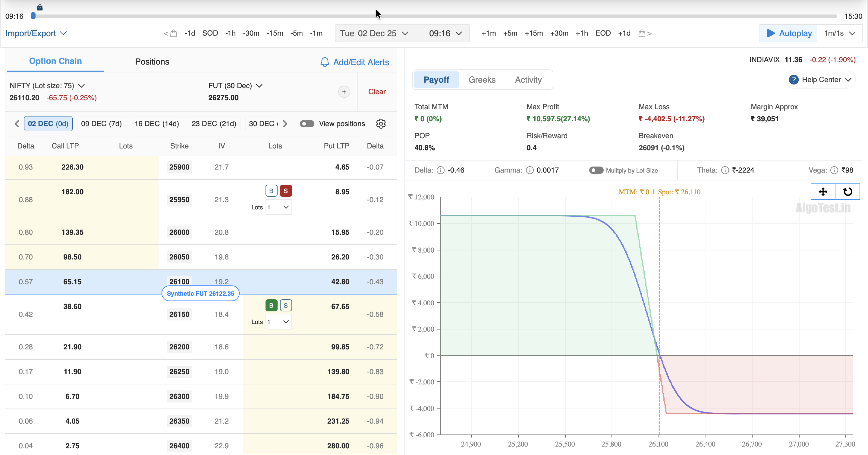This screenshot has height=455, width=868.
Task: Click the Help Center question icon
Action: tap(794, 80)
